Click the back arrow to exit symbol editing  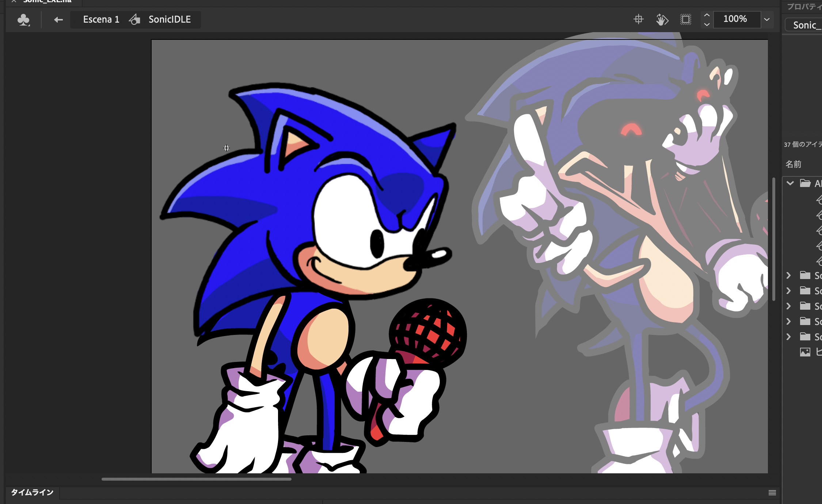tap(58, 20)
